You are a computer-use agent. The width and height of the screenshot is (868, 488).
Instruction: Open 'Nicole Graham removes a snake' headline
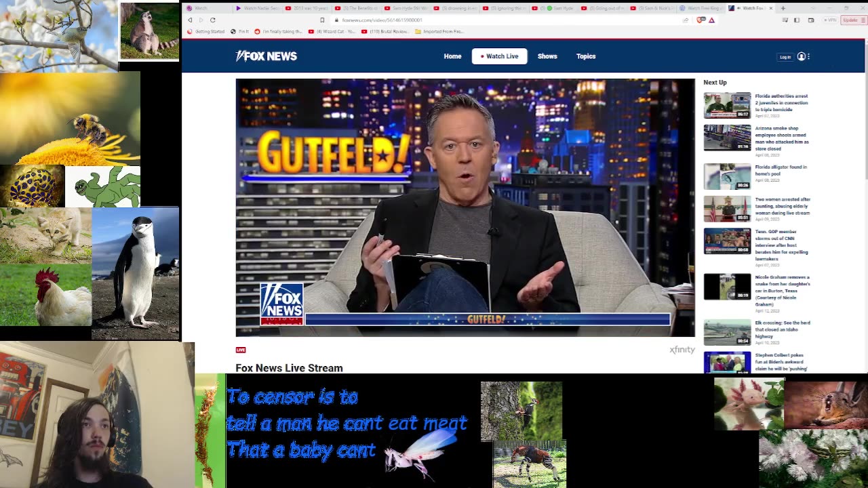click(783, 290)
